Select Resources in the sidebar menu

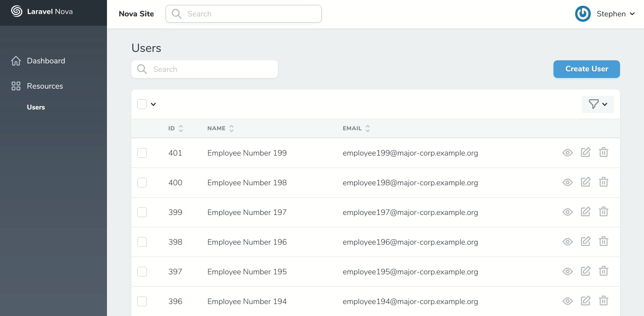click(45, 86)
